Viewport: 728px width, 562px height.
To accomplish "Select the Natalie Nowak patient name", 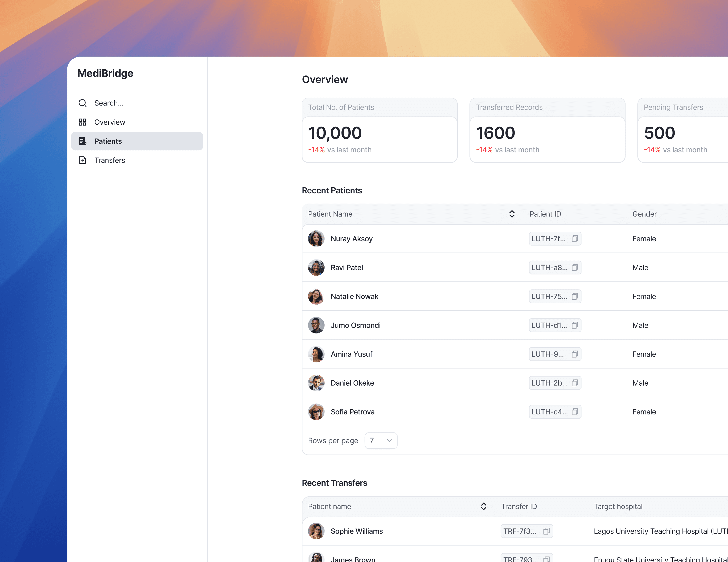I will (x=355, y=296).
